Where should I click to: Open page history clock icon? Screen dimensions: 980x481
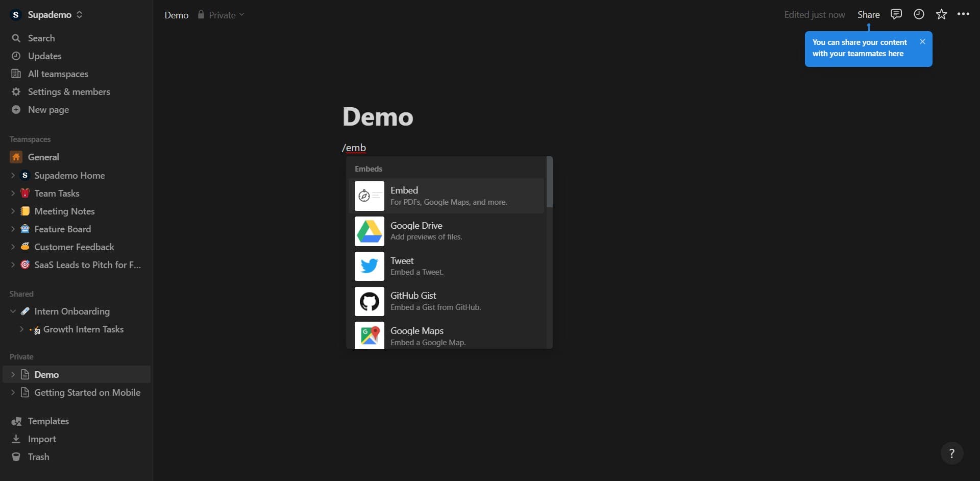(x=919, y=14)
